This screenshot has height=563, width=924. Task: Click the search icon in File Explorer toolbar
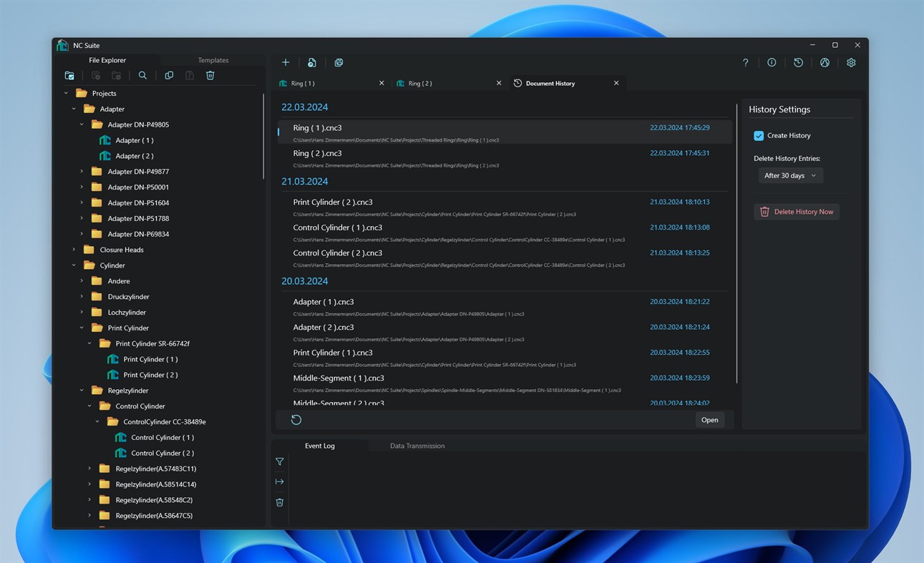click(142, 75)
